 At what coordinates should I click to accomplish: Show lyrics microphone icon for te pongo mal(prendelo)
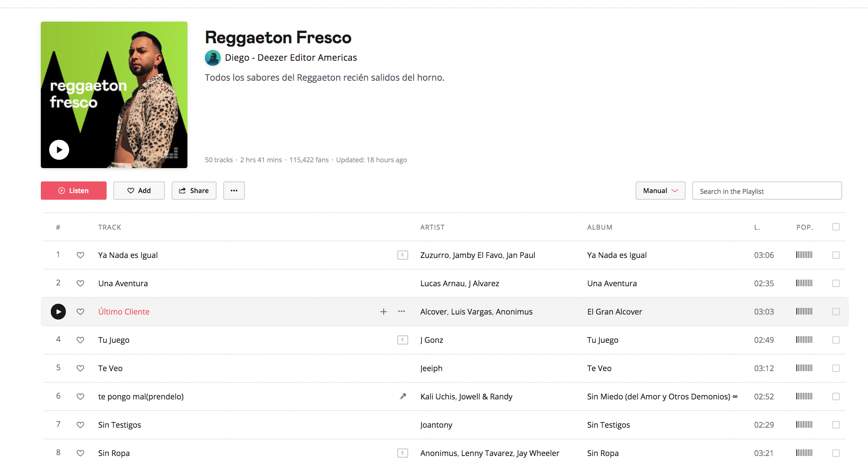403,397
